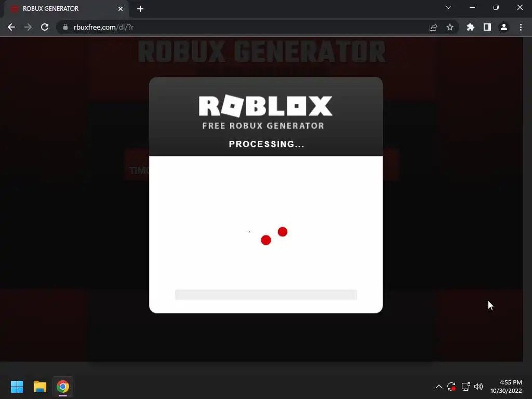
Task: Go back to the previous page
Action: tap(11, 27)
